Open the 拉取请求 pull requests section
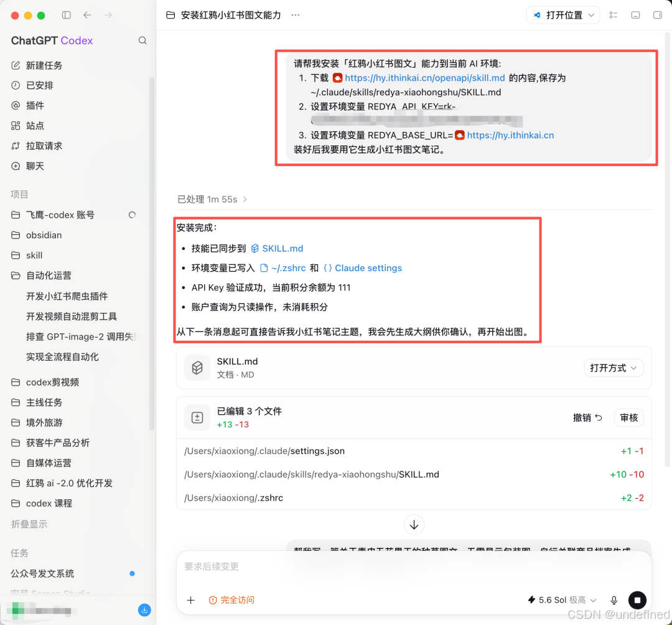Viewport: 672px width, 625px height. (x=37, y=146)
